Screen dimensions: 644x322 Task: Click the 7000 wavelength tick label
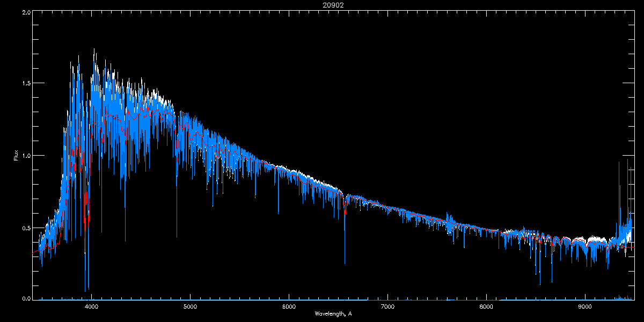click(387, 306)
